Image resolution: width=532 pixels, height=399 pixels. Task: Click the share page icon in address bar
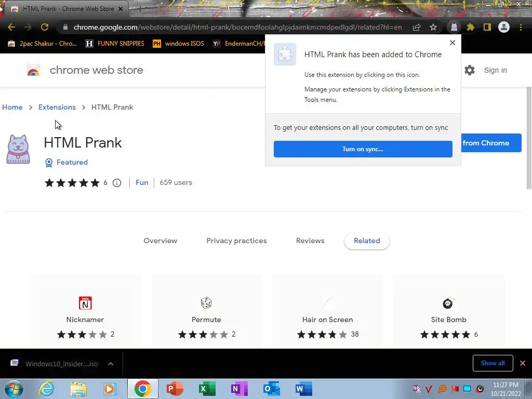(x=417, y=27)
